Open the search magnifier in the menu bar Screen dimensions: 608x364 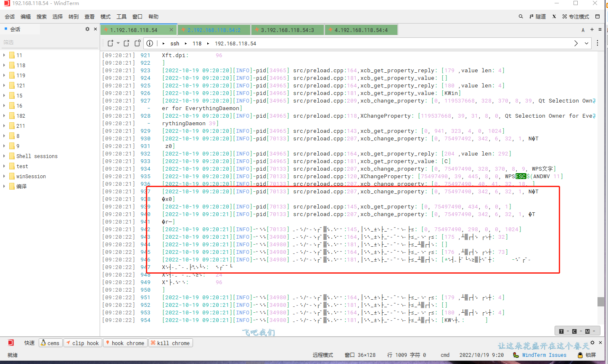point(521,17)
